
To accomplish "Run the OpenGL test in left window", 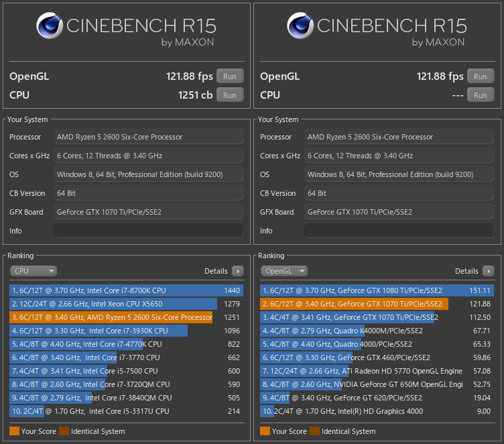I will click(x=230, y=76).
